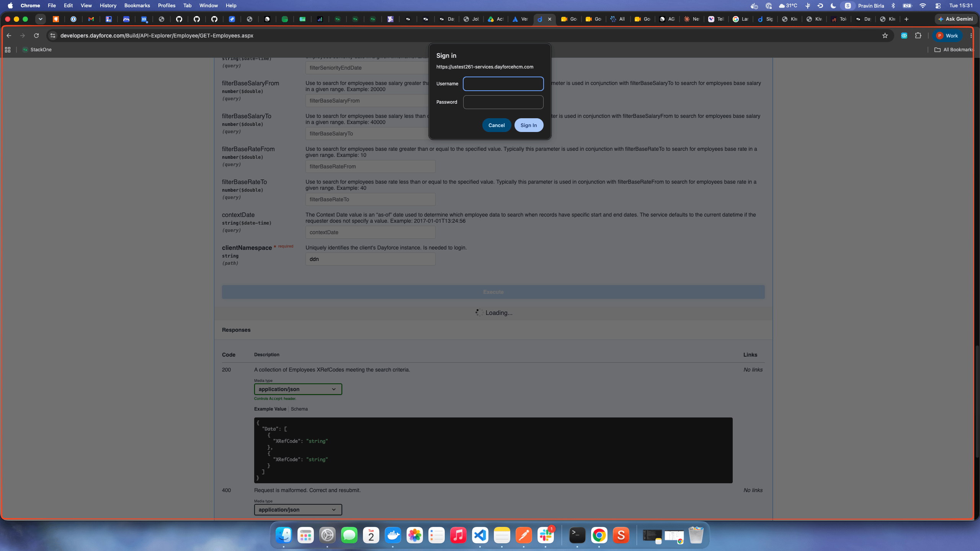The width and height of the screenshot is (980, 551).
Task: Open Photos app from the Dock
Action: (x=415, y=535)
